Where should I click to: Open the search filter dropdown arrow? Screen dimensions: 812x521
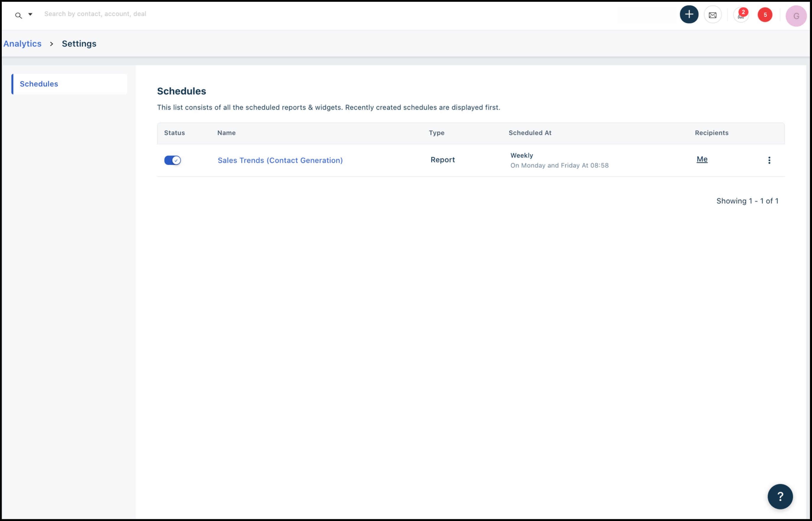[30, 14]
